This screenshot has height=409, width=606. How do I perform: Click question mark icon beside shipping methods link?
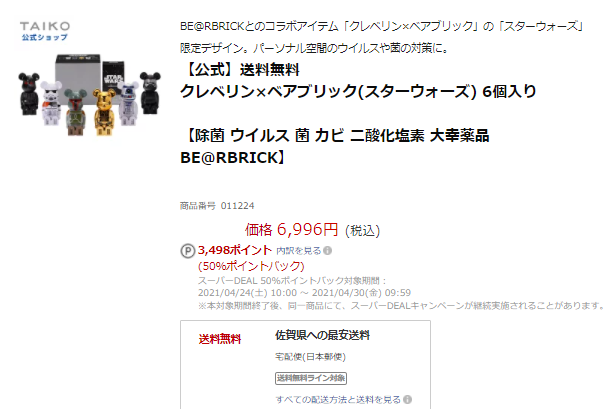[x=407, y=399]
